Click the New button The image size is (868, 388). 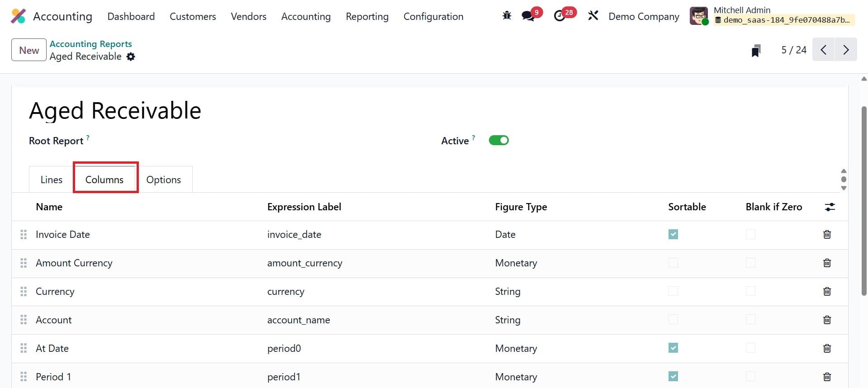[29, 50]
